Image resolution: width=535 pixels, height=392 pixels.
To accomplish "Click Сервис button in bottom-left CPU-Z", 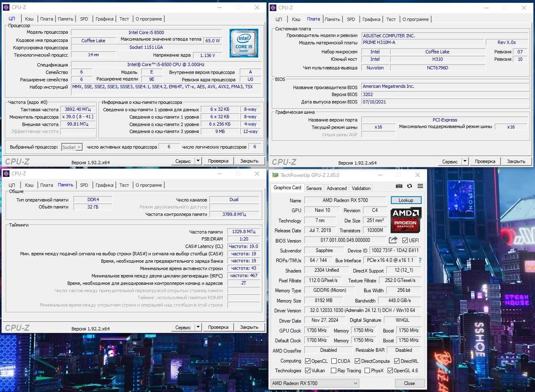I will point(183,327).
